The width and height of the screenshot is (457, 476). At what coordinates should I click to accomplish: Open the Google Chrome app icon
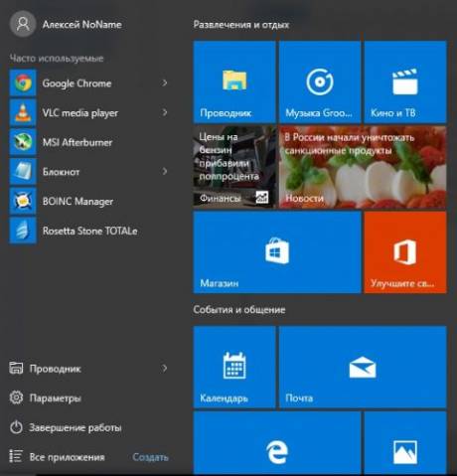tap(23, 83)
